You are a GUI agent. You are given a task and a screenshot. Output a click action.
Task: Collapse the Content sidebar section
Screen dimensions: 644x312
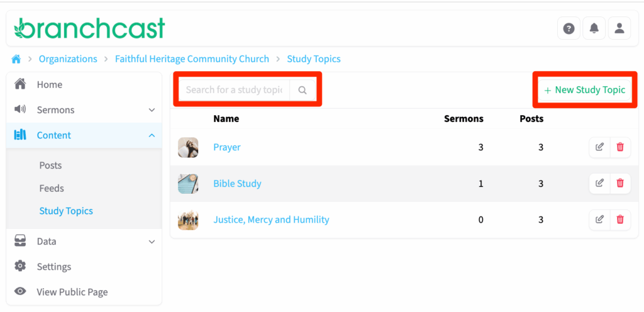(x=151, y=135)
